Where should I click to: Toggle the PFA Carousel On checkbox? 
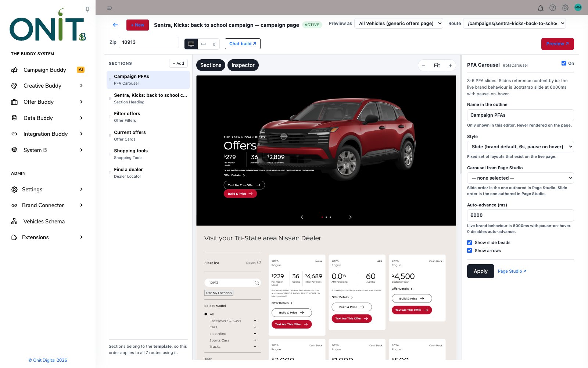coord(564,63)
